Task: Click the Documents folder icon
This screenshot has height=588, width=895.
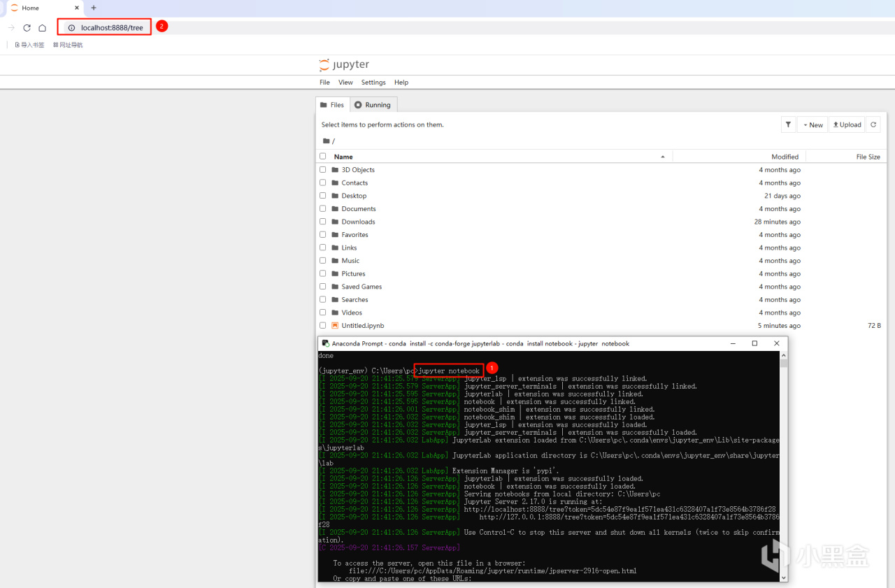Action: (x=335, y=208)
